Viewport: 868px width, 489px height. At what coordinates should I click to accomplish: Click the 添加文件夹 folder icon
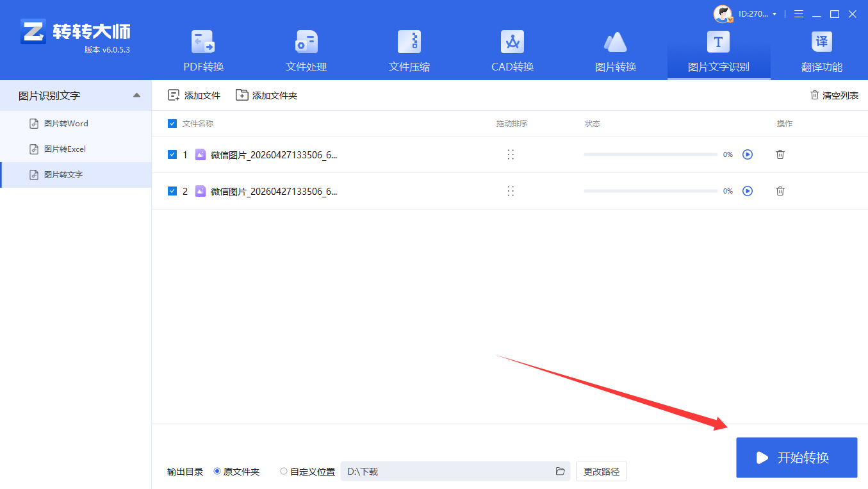click(242, 95)
